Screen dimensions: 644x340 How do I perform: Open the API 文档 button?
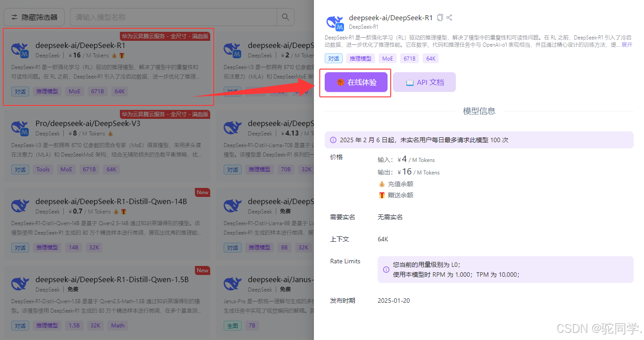pos(424,83)
